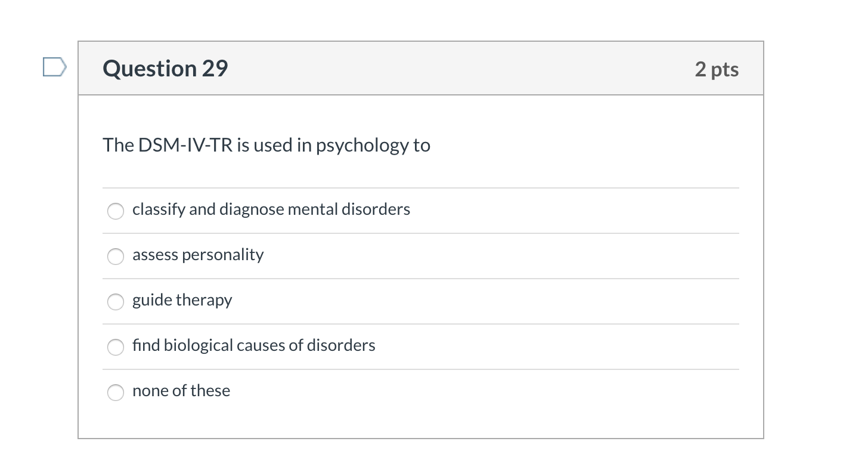The image size is (868, 469).
Task: Click the word 'disorders' in the first answer
Action: [x=376, y=209]
